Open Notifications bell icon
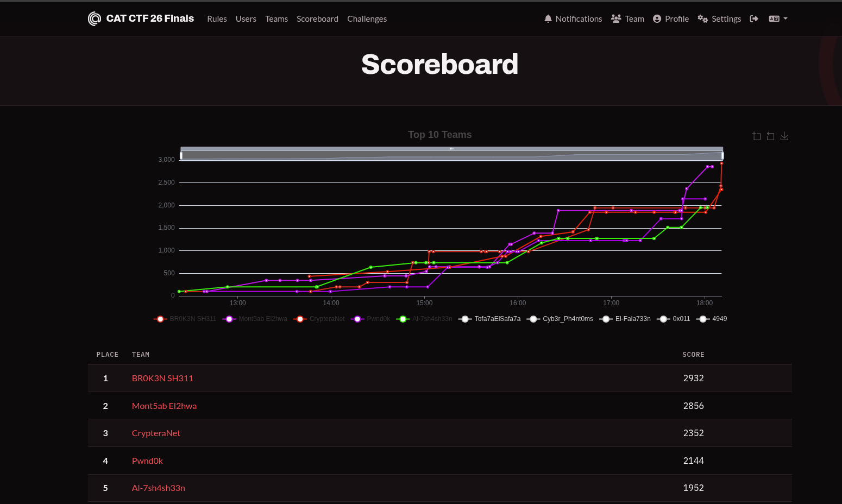Screen dimensions: 842x504 (x=548, y=19)
